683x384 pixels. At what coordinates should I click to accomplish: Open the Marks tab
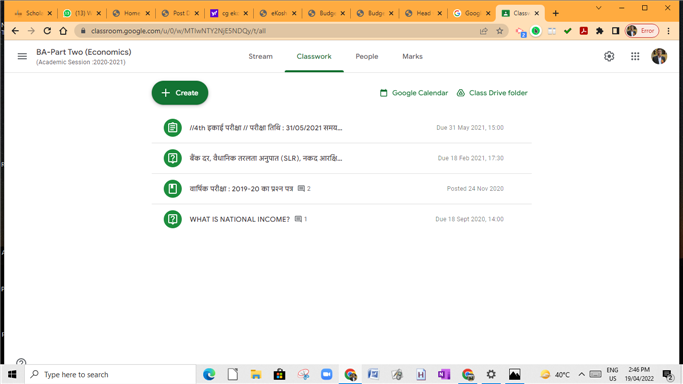[x=413, y=56]
